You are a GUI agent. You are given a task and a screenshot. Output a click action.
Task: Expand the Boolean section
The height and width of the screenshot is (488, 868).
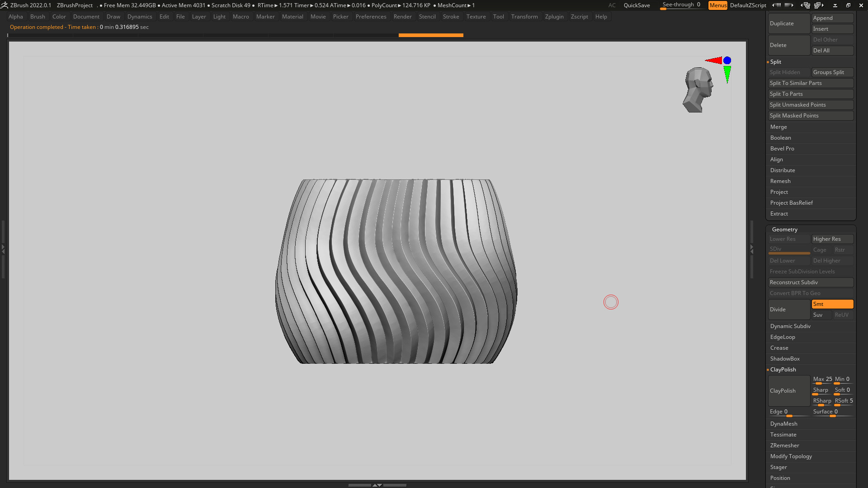[x=780, y=138]
